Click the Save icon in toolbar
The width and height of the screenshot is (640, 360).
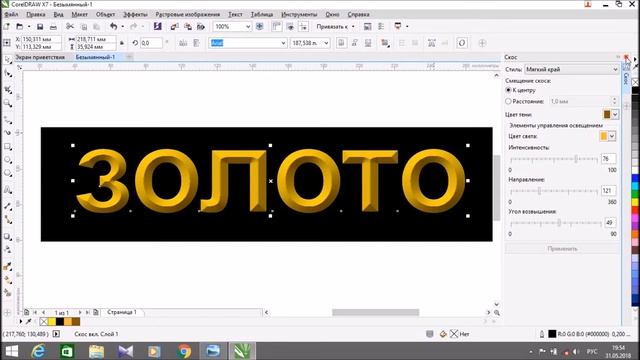point(40,27)
